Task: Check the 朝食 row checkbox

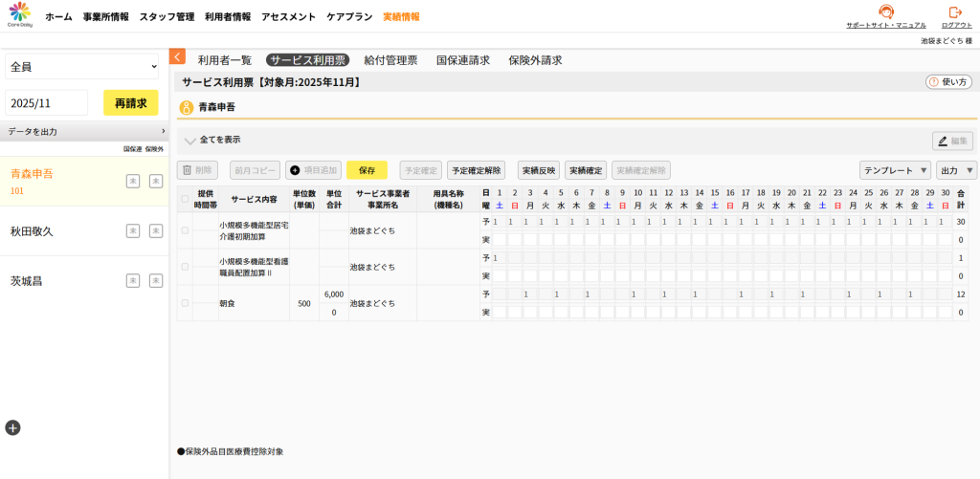Action: pos(185,303)
